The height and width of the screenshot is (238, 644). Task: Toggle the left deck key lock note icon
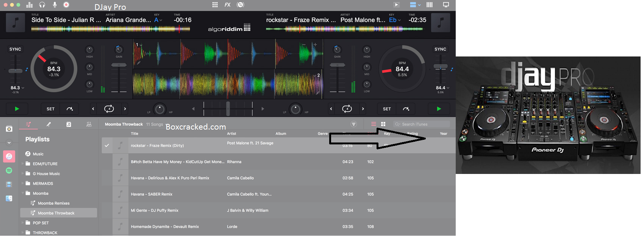click(27, 69)
